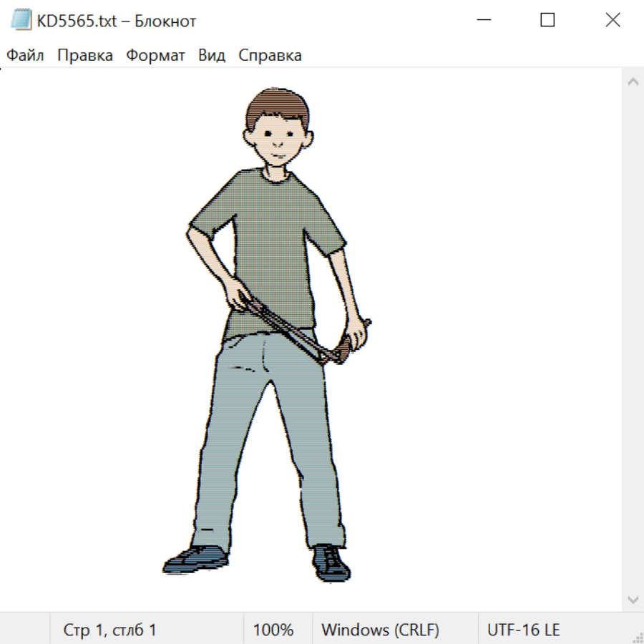The height and width of the screenshot is (644, 644).
Task: Click the slingshot in the boy's hands
Action: [x=301, y=333]
